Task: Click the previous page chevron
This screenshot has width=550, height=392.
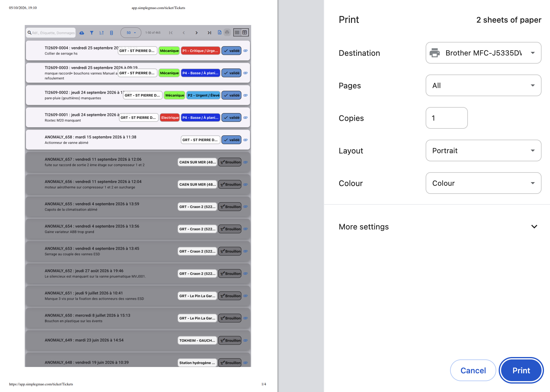Action: point(184,33)
